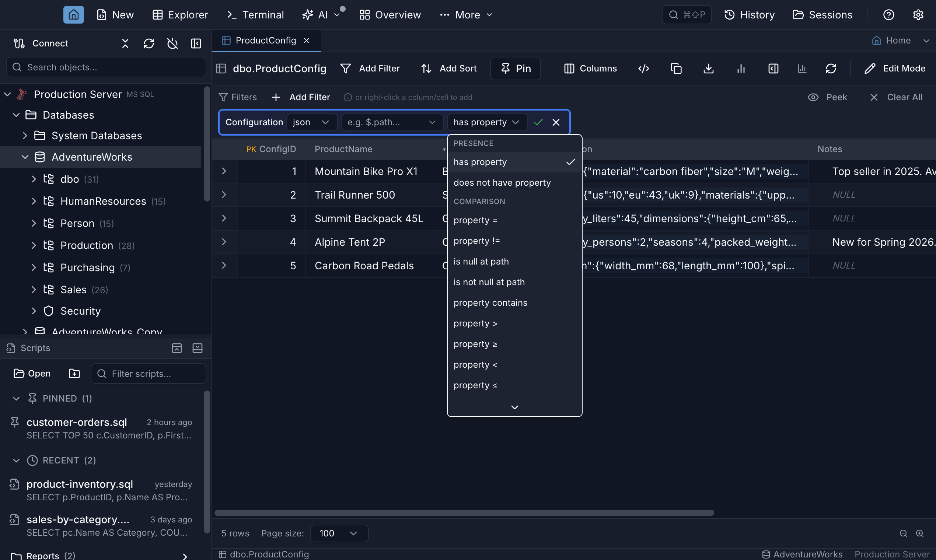Show more operators via the bottom chevron
Screen dimensions: 936x560
point(514,407)
